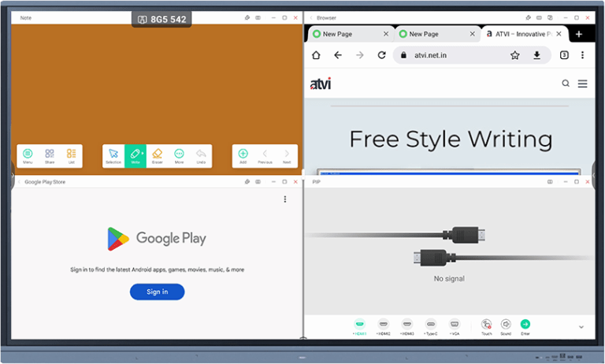605x364 pixels.
Task: Open the Share option in Note
Action: pyautogui.click(x=50, y=155)
